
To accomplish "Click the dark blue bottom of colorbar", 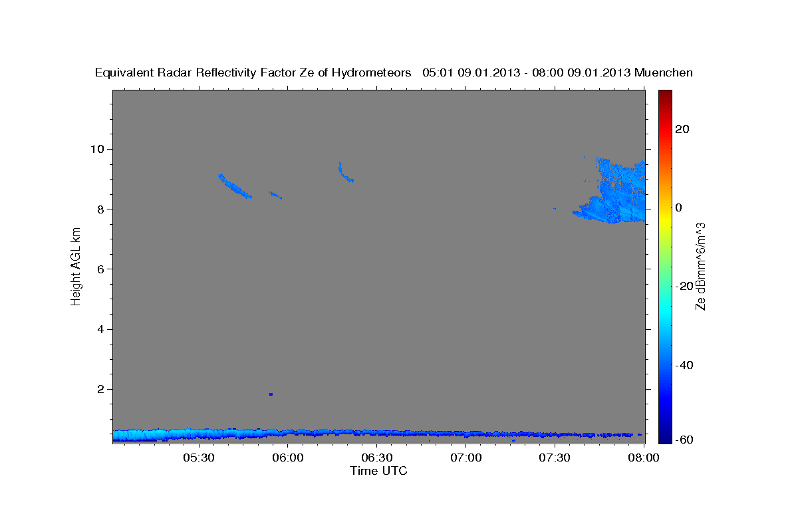I will (x=665, y=432).
